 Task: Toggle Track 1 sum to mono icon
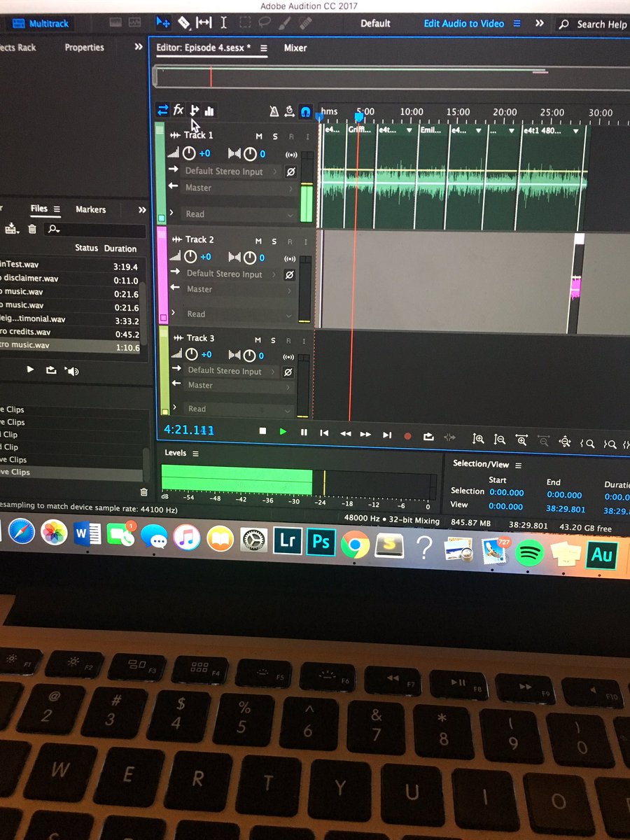(290, 155)
